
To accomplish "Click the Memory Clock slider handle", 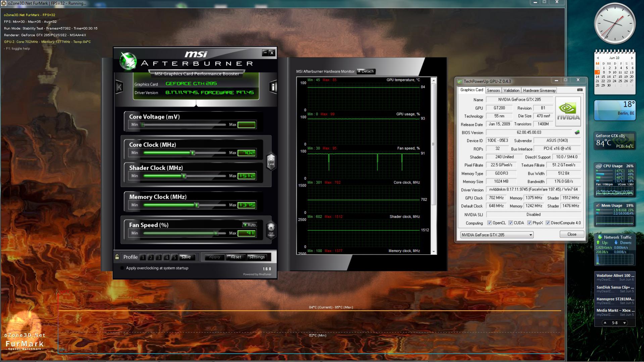I will [x=197, y=205].
